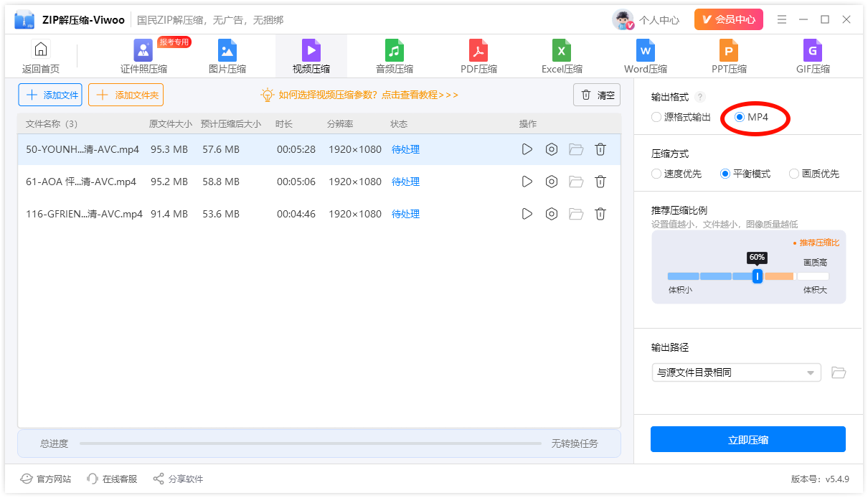Start compression with 立即压缩
The width and height of the screenshot is (868, 498).
pyautogui.click(x=748, y=439)
